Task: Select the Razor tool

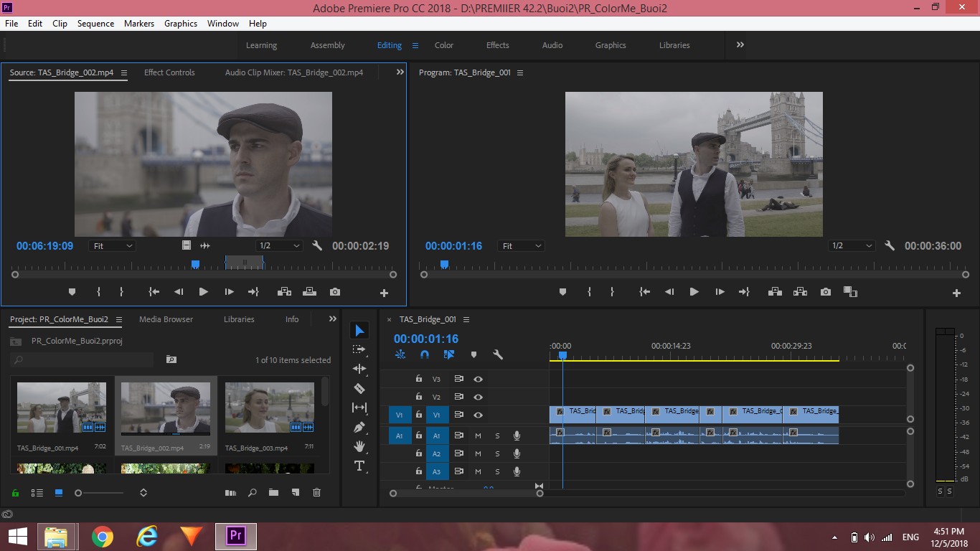Action: click(x=359, y=388)
